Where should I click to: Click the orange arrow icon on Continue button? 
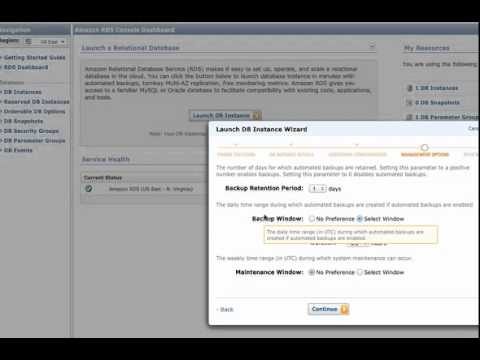(x=344, y=309)
